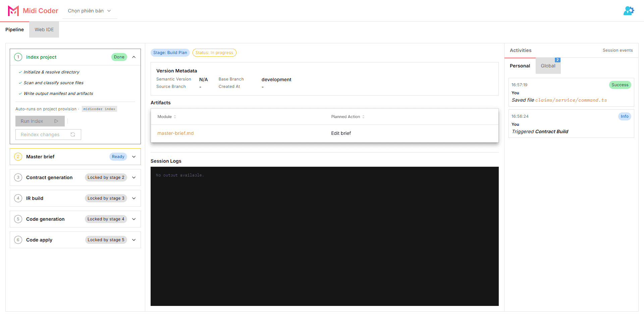The height and width of the screenshot is (317, 644).
Task: Click step 1 circle for Index project
Action: (x=18, y=57)
